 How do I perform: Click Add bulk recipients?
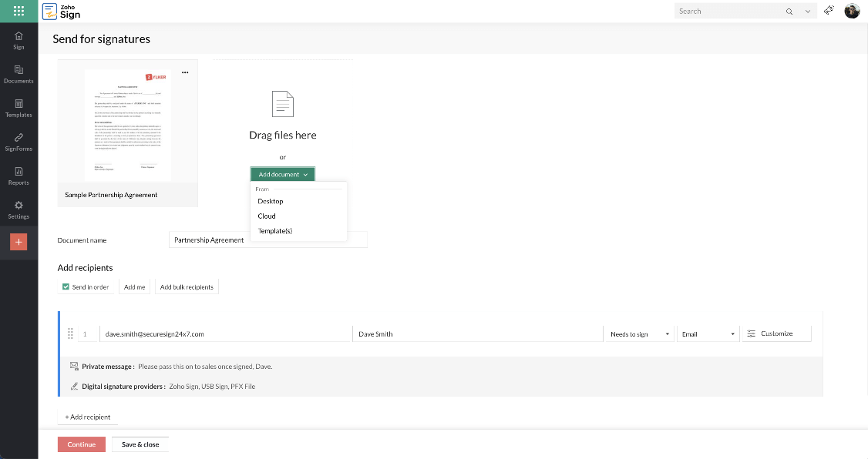pyautogui.click(x=186, y=286)
